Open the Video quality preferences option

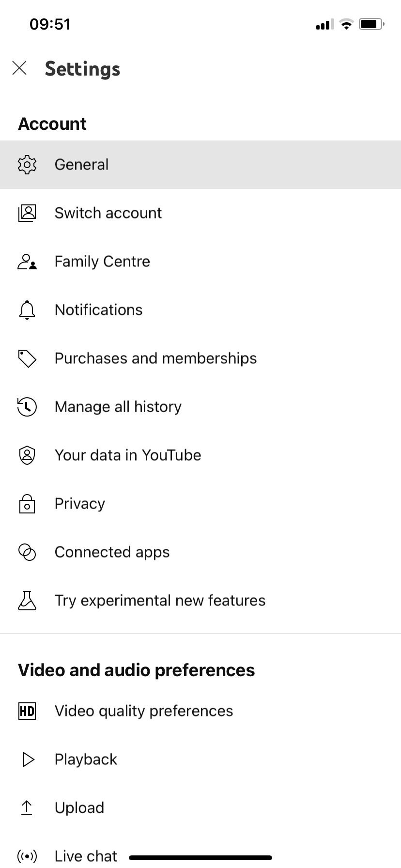pyautogui.click(x=144, y=711)
